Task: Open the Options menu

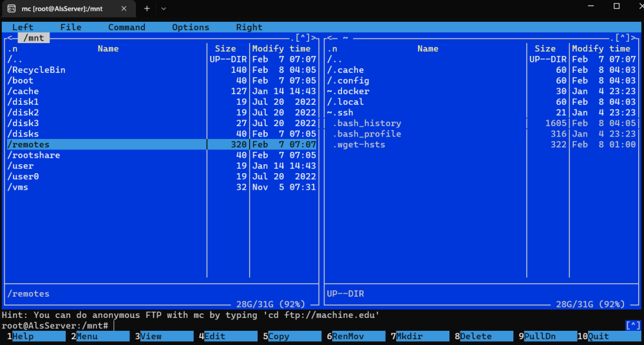Action: click(x=191, y=28)
